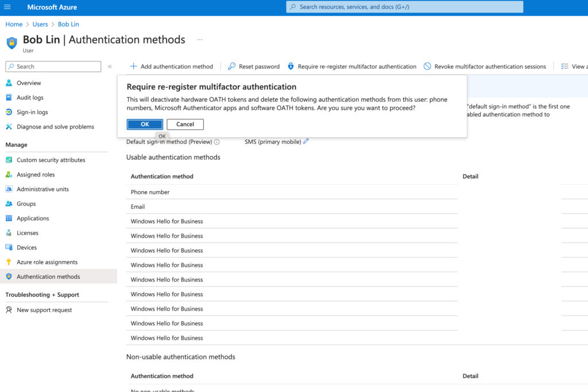Click Reset password in toolbar
This screenshot has height=392, width=588.
click(x=253, y=67)
